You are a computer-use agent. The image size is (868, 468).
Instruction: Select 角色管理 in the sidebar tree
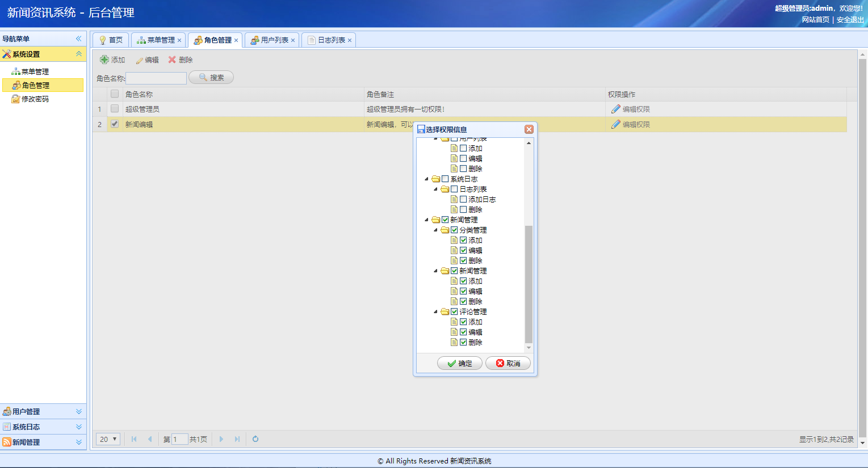(43, 85)
